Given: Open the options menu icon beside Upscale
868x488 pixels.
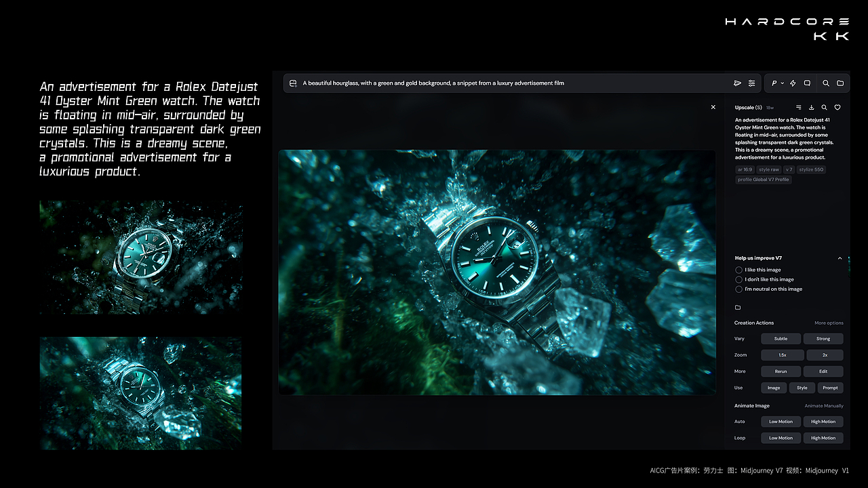Looking at the screenshot, I should (799, 107).
